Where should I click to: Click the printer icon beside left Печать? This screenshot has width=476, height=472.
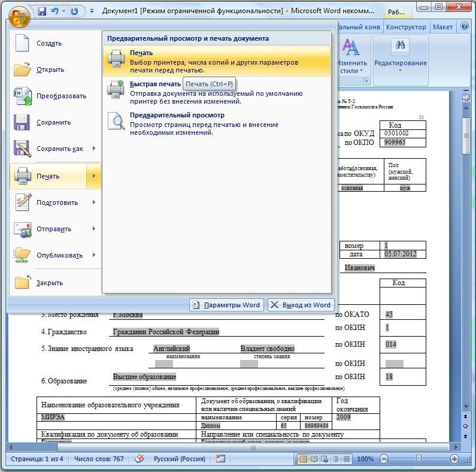coord(23,176)
